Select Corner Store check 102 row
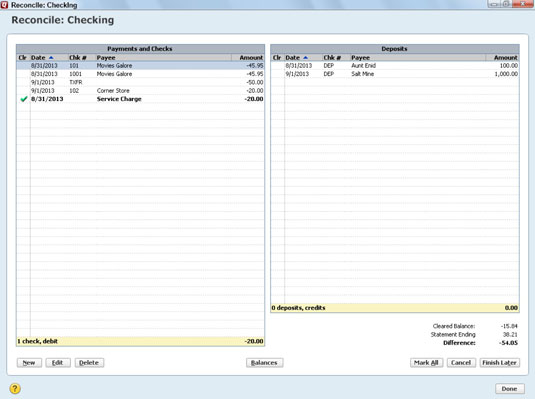The height and width of the screenshot is (399, 535). [x=140, y=91]
